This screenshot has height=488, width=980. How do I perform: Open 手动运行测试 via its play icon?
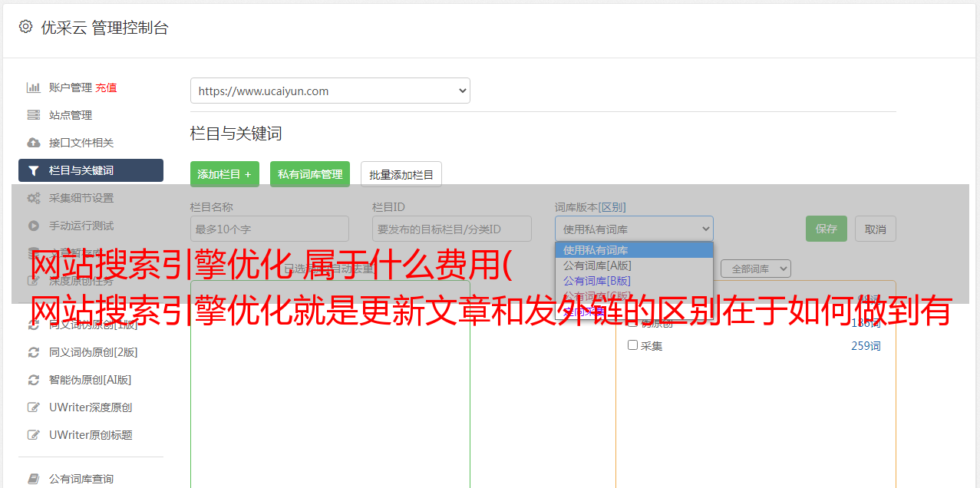click(x=34, y=226)
